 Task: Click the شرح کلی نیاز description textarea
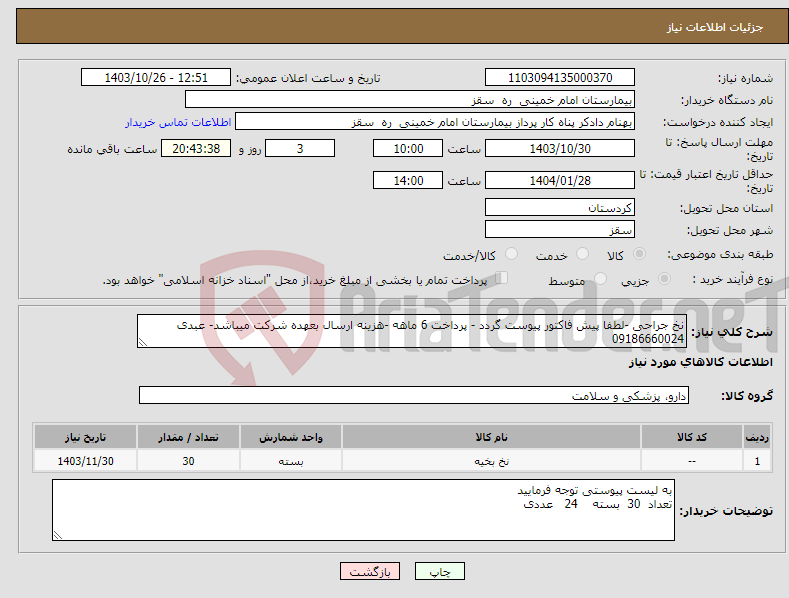click(x=412, y=331)
